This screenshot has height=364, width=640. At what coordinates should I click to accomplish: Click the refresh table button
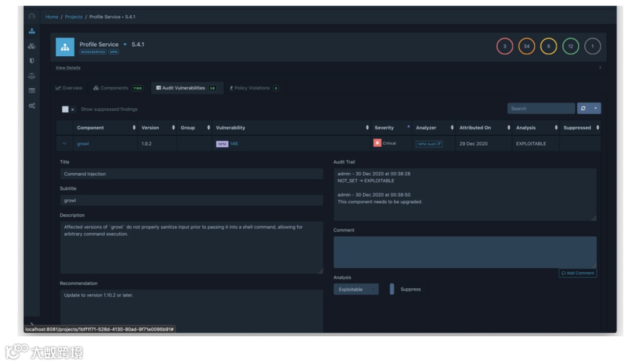(x=583, y=108)
